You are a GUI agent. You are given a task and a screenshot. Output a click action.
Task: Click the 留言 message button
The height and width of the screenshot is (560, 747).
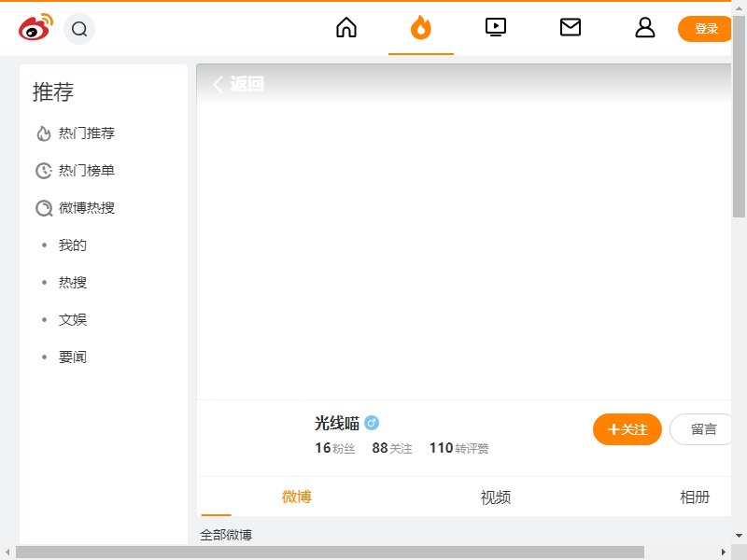pos(701,429)
